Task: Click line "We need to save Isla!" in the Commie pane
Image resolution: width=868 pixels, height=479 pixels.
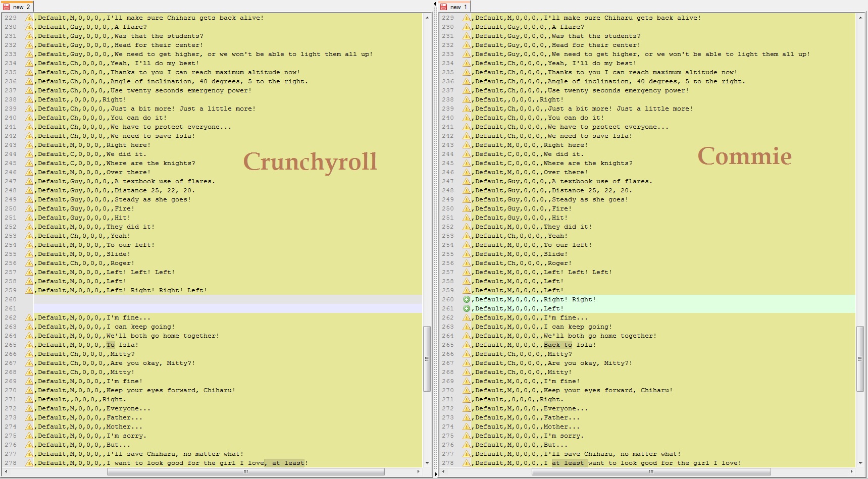Action: (590, 136)
